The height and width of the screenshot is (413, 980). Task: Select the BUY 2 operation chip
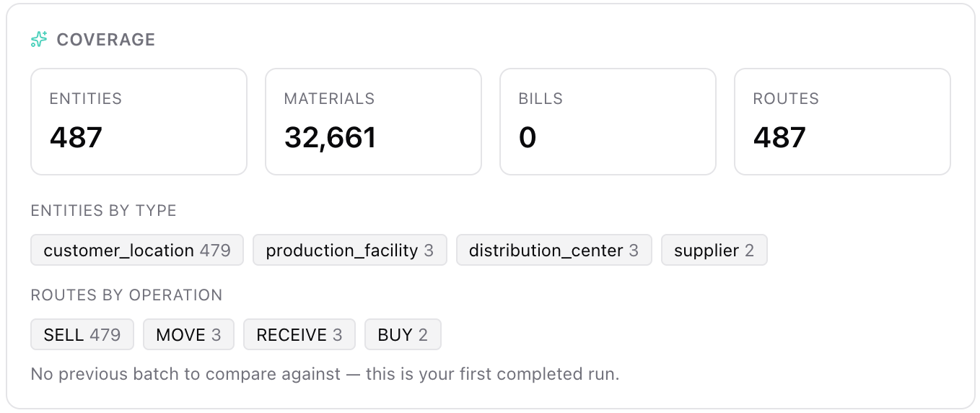coord(403,334)
